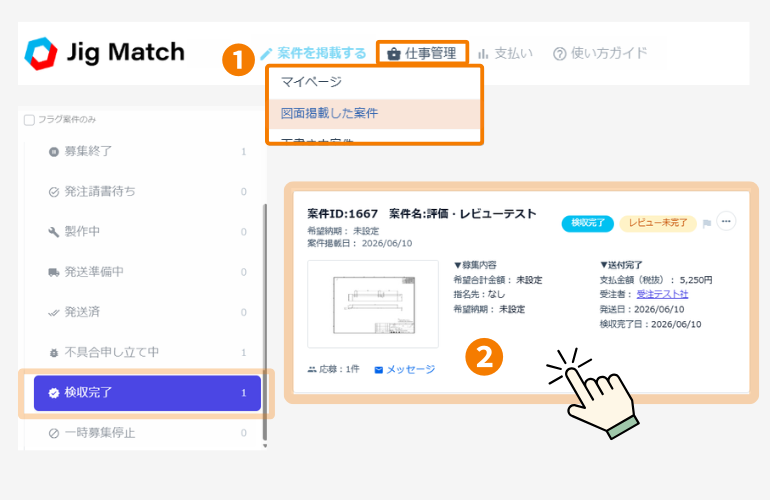Image resolution: width=770 pixels, height=500 pixels.
Task: Click 検収完了日：2026/06/10 text
Action: pos(650,324)
